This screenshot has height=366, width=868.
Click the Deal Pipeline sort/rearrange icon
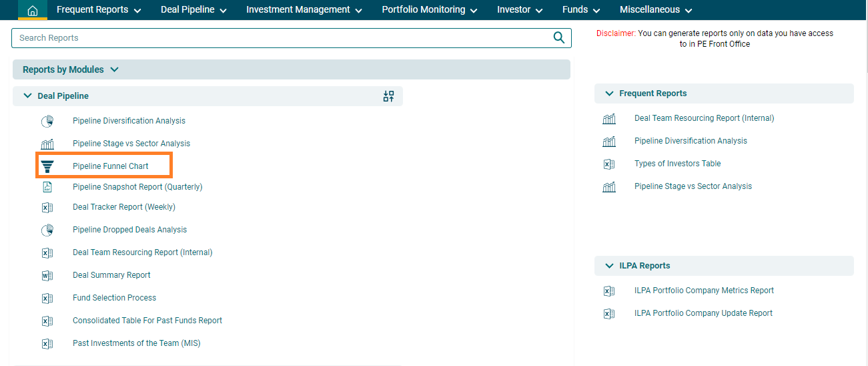click(388, 96)
